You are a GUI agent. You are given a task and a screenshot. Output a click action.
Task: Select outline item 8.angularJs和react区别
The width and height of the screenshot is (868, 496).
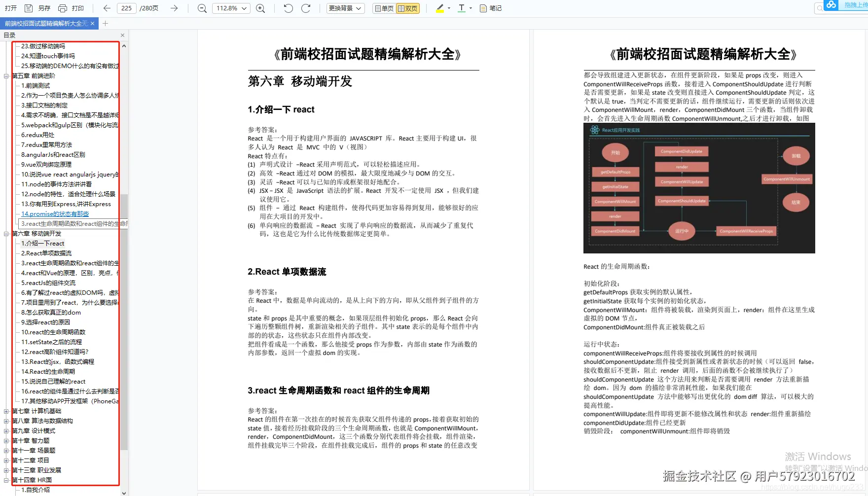[x=53, y=155]
